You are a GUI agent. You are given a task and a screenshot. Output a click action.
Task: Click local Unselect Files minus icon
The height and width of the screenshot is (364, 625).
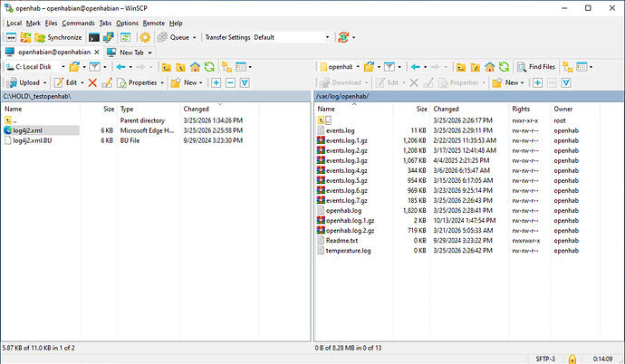coord(230,82)
